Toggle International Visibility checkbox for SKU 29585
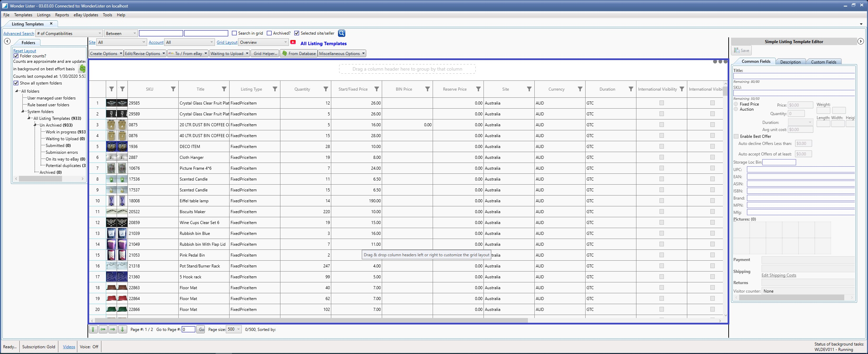This screenshot has width=868, height=354. pos(662,103)
